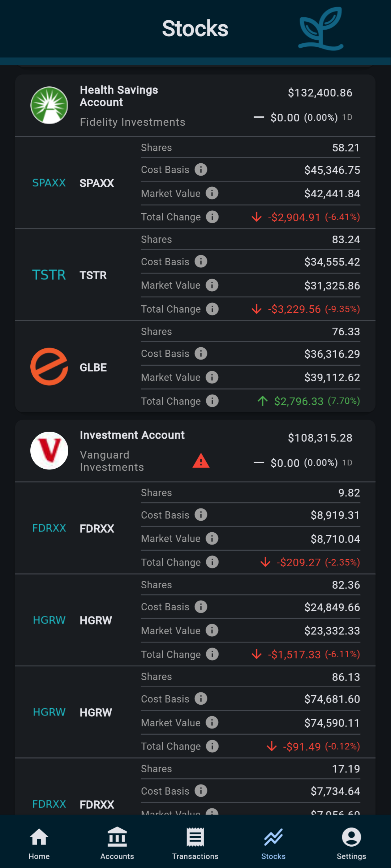Show Total Change info for GLBE
This screenshot has height=868, width=391.
pos(212,401)
